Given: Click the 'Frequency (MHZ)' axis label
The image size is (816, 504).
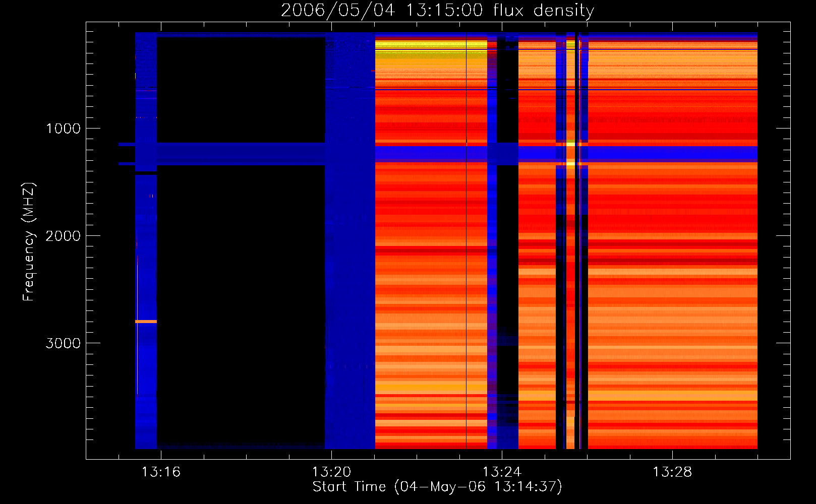Looking at the screenshot, I should pyautogui.click(x=29, y=241).
